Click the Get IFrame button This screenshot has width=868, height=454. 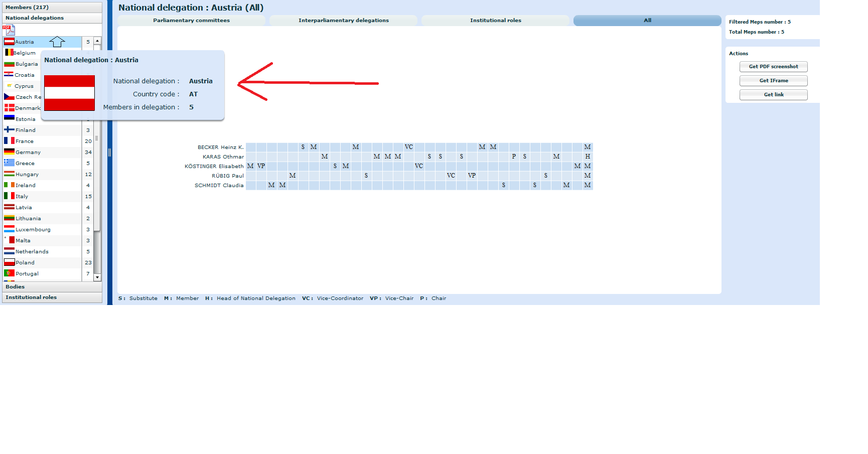tap(773, 81)
